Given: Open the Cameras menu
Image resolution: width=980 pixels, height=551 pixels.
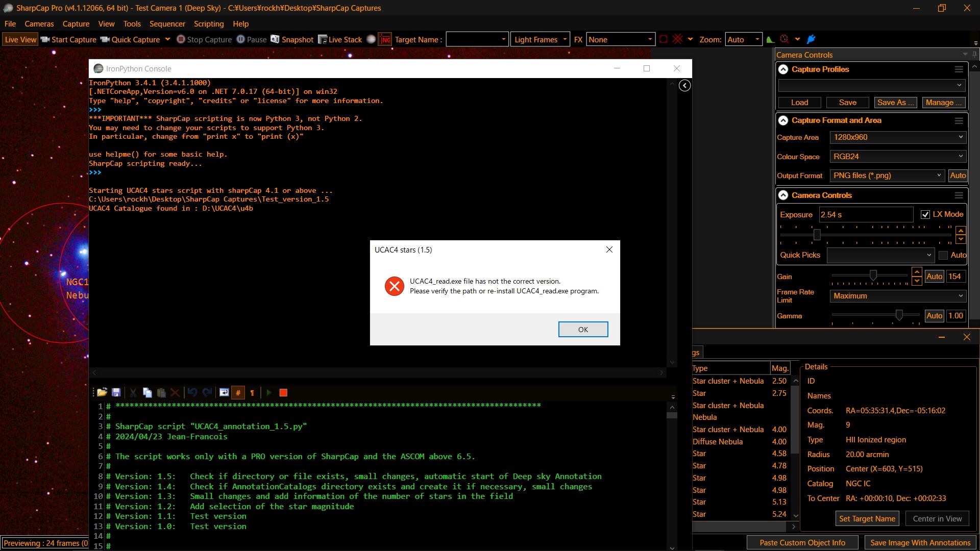Looking at the screenshot, I should click(x=38, y=23).
